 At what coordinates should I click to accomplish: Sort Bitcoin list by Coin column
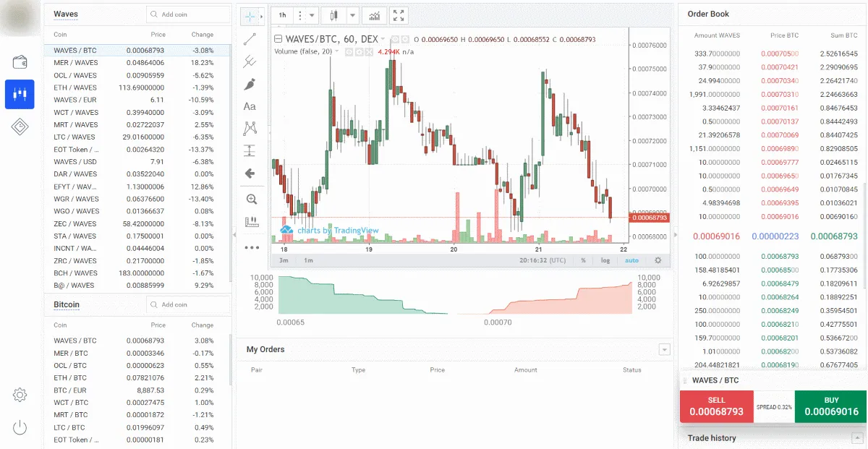click(60, 325)
